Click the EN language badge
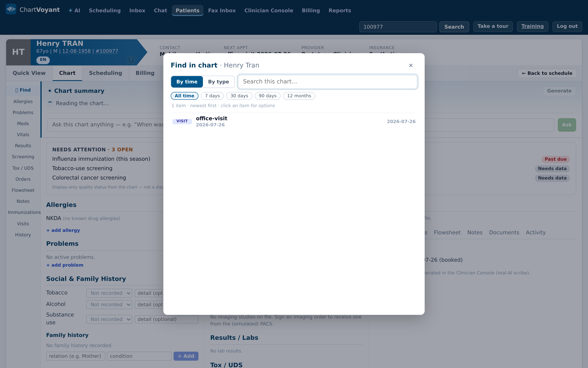Image resolution: width=588 pixels, height=368 pixels. pyautogui.click(x=43, y=60)
